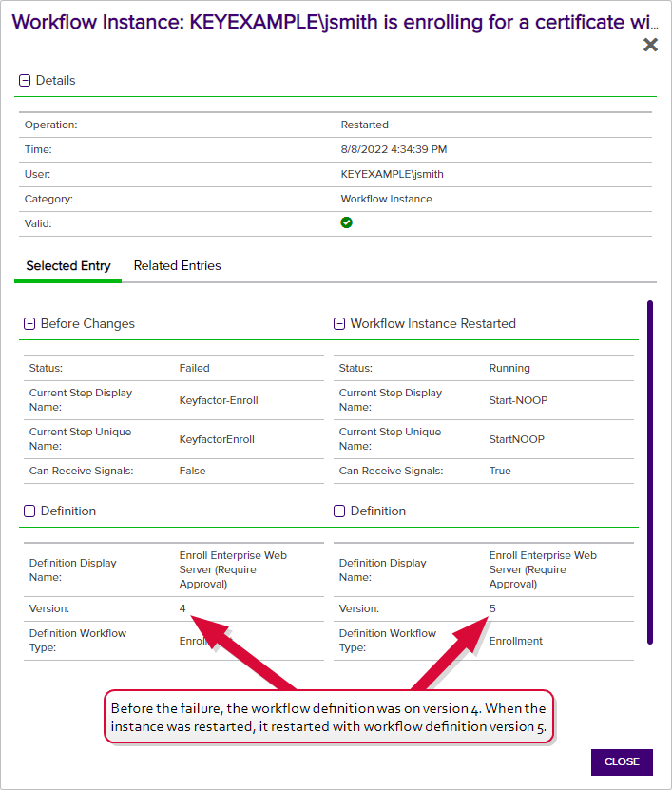Viewport: 672px width, 790px height.
Task: Select the Selected Entry tab
Action: click(68, 265)
